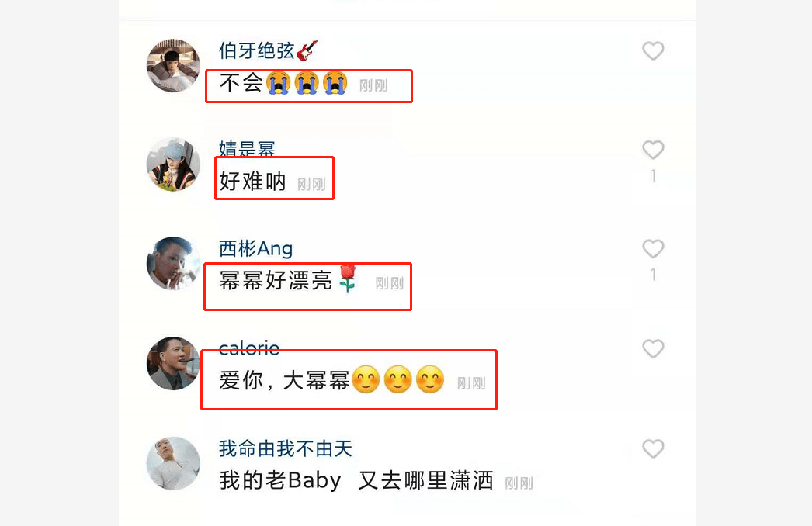Like 西彬Ang's comment with heart icon
The image size is (812, 526).
tap(653, 248)
